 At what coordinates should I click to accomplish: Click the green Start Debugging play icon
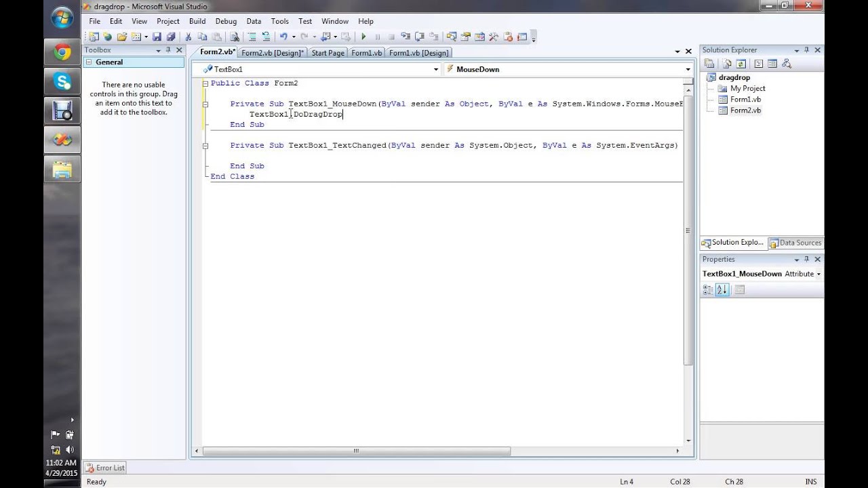coord(363,37)
